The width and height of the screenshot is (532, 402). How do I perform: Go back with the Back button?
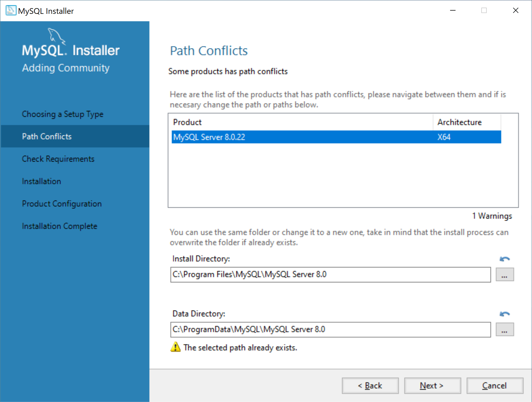(x=370, y=385)
